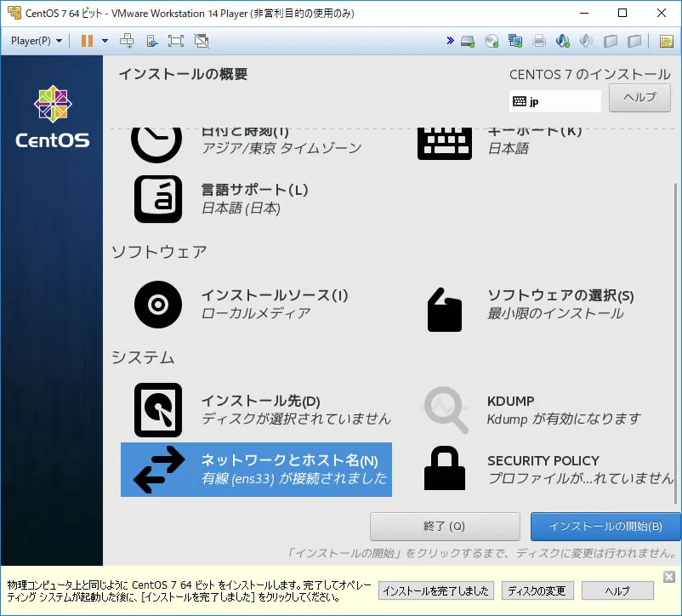Click ディスクの変更 button
Image resolution: width=682 pixels, height=616 pixels.
coord(537,590)
